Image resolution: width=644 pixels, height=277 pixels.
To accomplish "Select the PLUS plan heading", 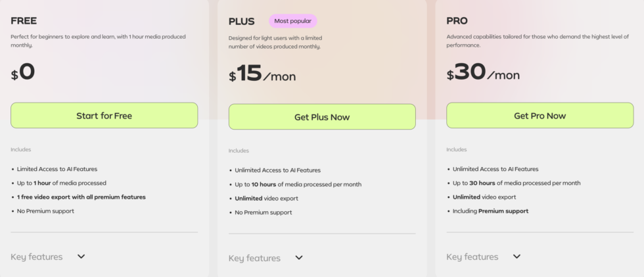I will tap(242, 22).
